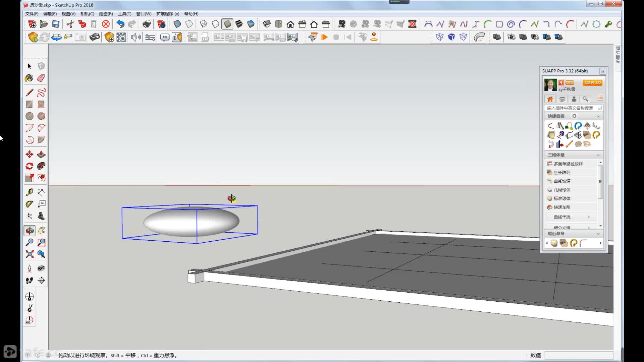Focus the SUAPP plugin name search field

click(573, 108)
